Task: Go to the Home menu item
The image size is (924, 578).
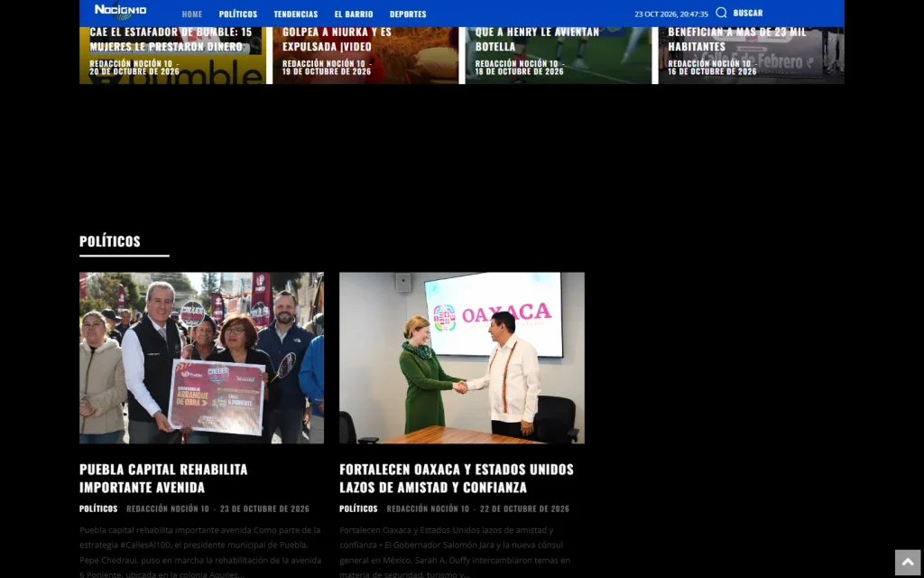Action: pyautogui.click(x=192, y=14)
